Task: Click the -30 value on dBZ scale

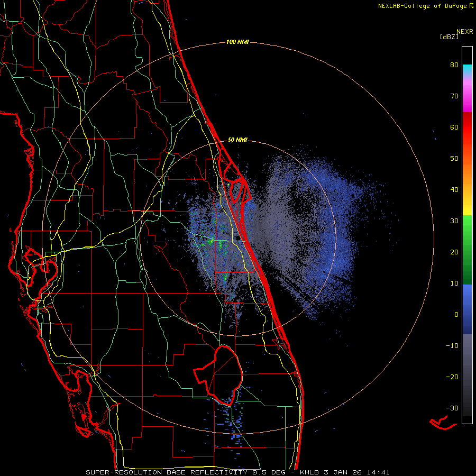Action: (452, 408)
